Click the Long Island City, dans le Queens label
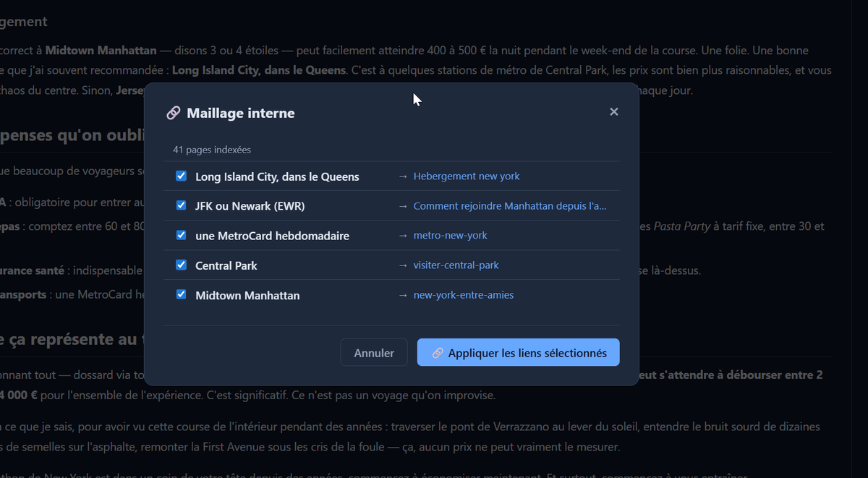The width and height of the screenshot is (868, 478). click(277, 176)
